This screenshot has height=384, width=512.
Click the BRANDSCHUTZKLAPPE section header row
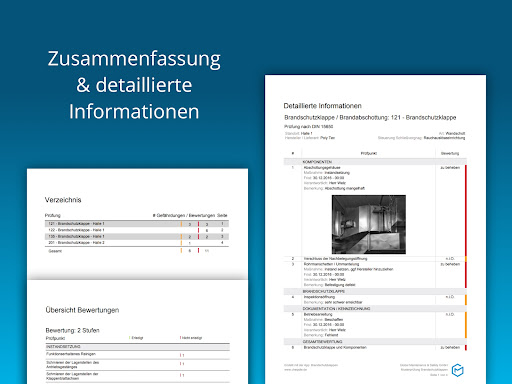pyautogui.click(x=375, y=291)
